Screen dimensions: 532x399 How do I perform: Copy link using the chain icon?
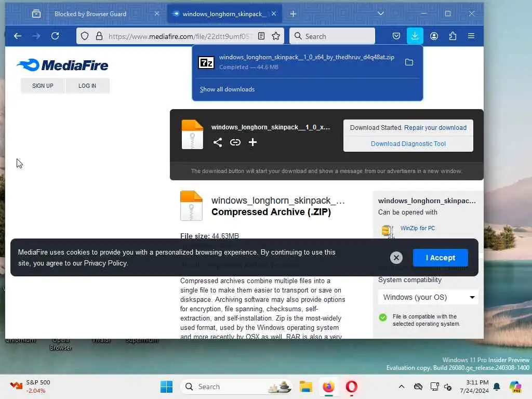235,142
